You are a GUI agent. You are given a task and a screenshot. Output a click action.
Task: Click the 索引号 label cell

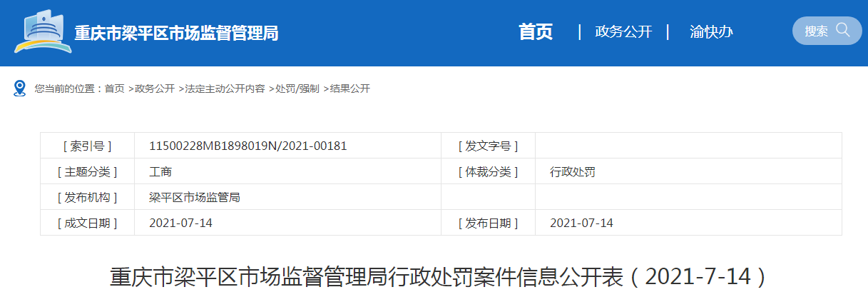87,146
